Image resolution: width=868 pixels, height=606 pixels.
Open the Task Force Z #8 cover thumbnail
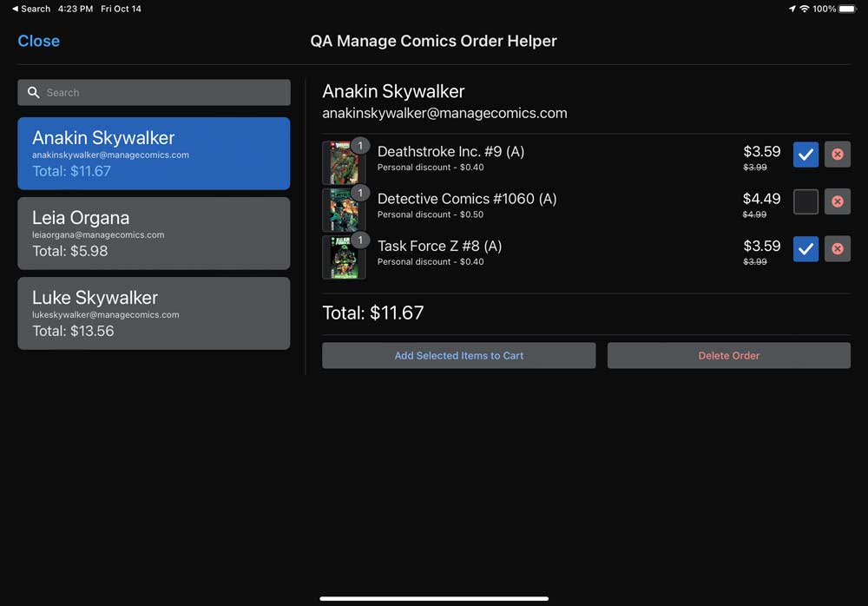pos(344,257)
